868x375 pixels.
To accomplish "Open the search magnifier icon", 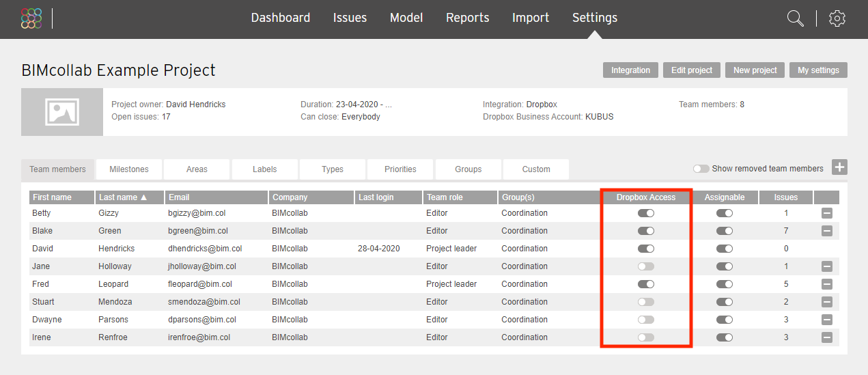I will point(795,18).
